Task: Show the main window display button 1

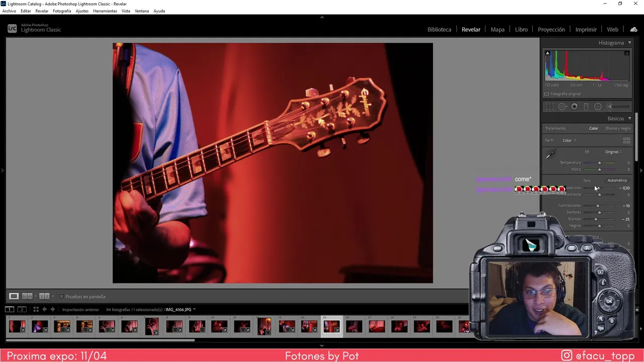Action: [x=10, y=309]
